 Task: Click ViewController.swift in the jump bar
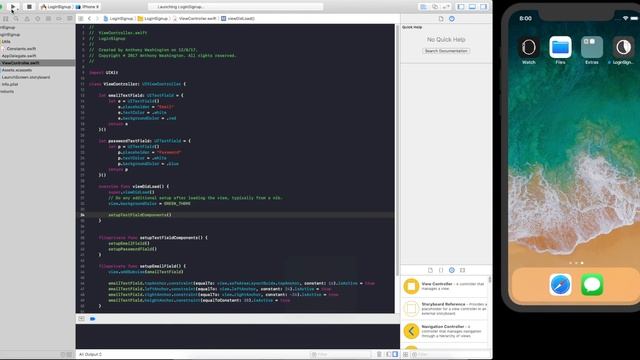click(x=194, y=19)
